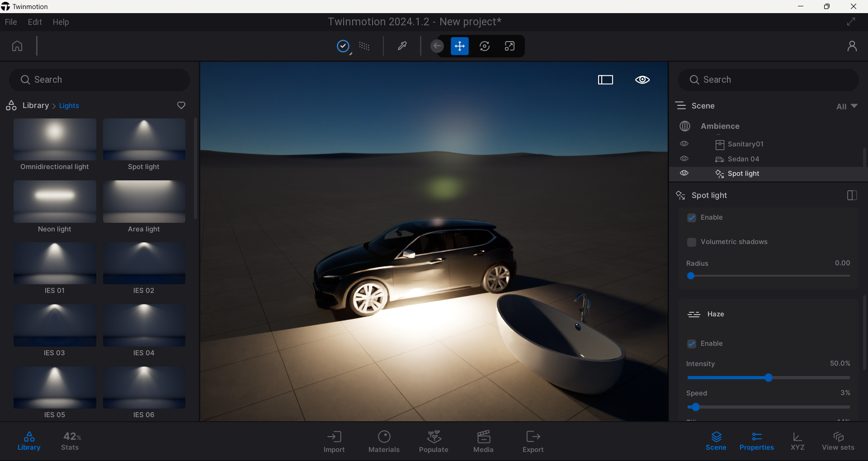Screen dimensions: 868x461
Task: Toggle the viewport layout rectangle icon
Action: 605,80
